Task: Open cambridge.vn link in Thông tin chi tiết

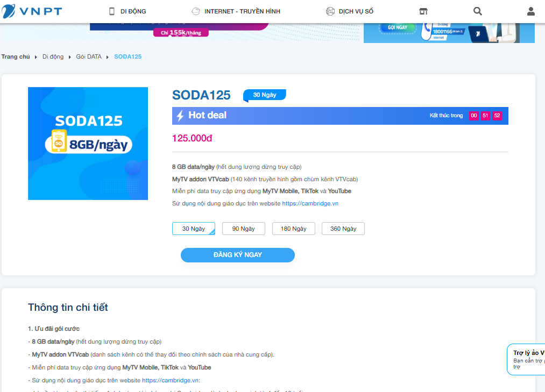Action: point(171,380)
